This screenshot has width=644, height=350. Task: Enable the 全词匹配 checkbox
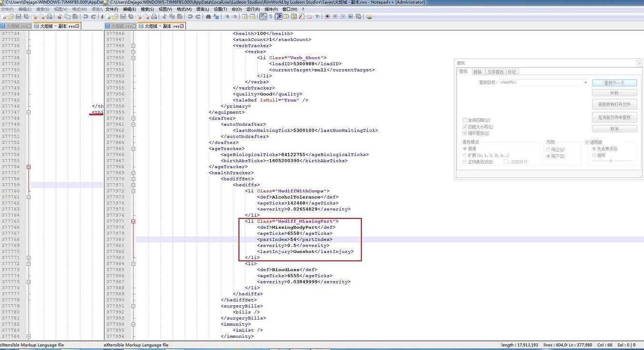pos(465,120)
